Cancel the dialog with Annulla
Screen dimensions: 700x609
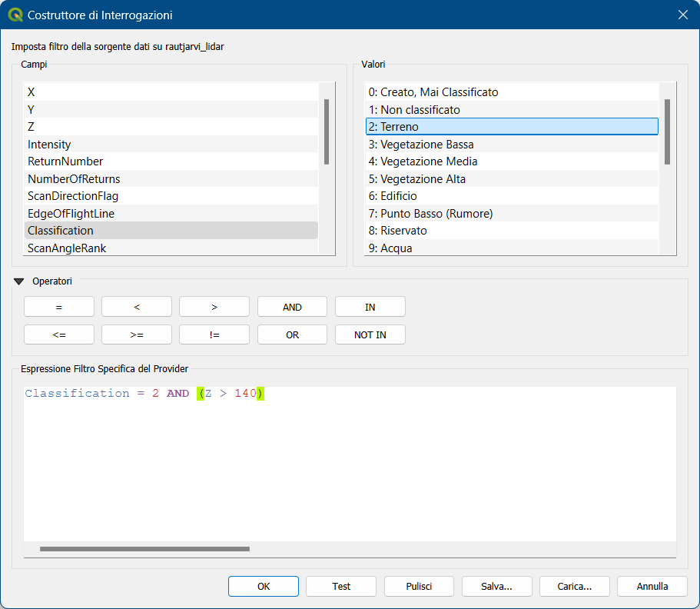click(x=652, y=586)
